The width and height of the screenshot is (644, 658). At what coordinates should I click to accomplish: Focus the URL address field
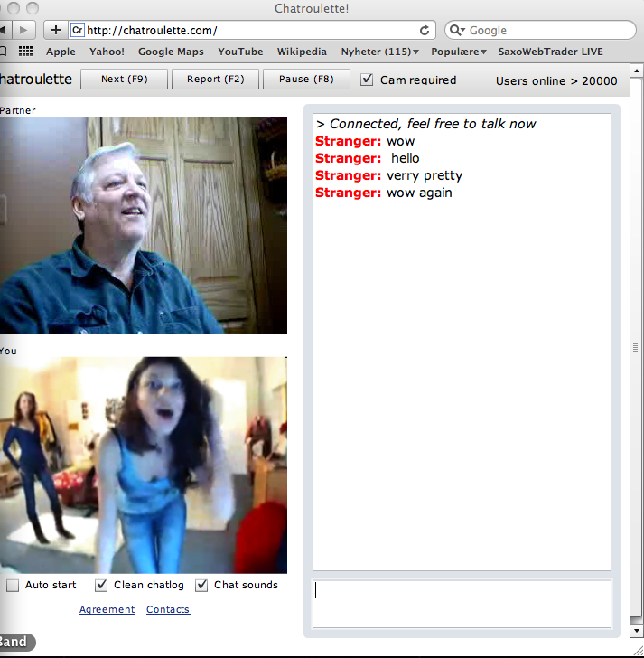click(x=252, y=30)
